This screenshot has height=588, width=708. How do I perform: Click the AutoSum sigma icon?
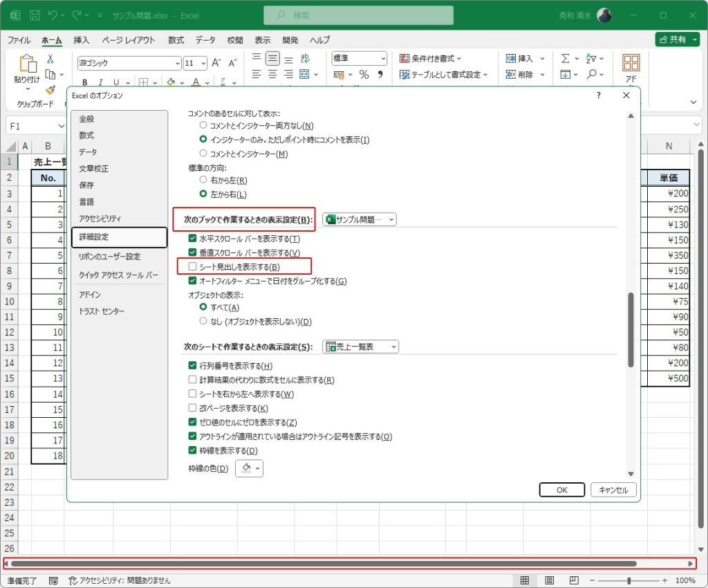pyautogui.click(x=565, y=59)
